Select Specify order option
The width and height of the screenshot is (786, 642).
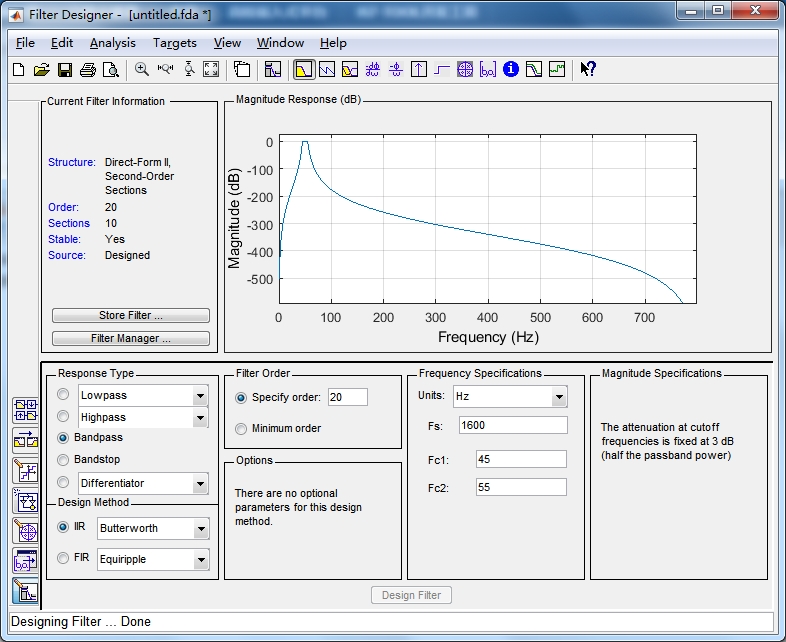[241, 398]
